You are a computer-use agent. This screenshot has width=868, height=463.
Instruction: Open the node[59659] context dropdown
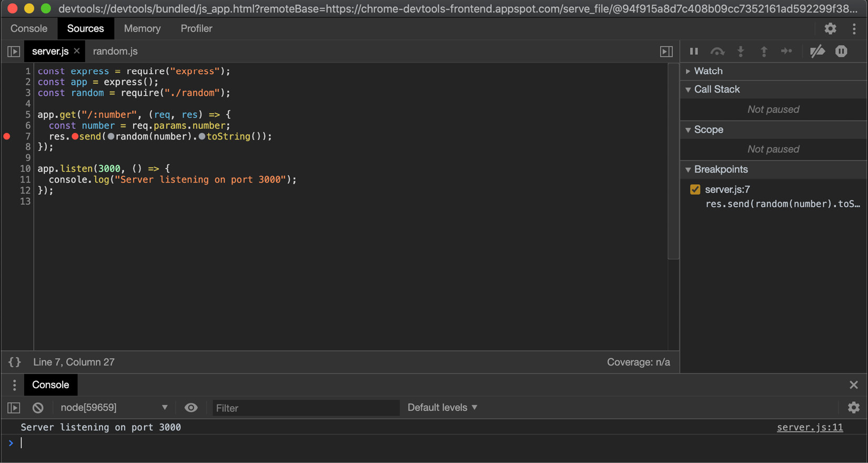point(114,408)
